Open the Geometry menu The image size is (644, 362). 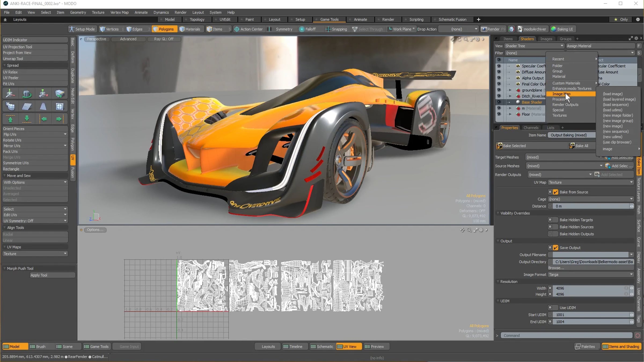click(78, 12)
